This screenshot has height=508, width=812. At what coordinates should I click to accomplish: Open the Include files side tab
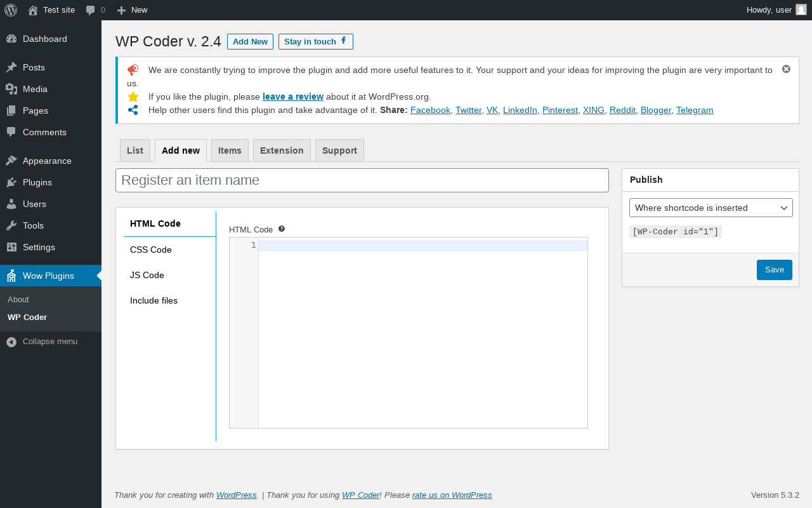(169, 300)
